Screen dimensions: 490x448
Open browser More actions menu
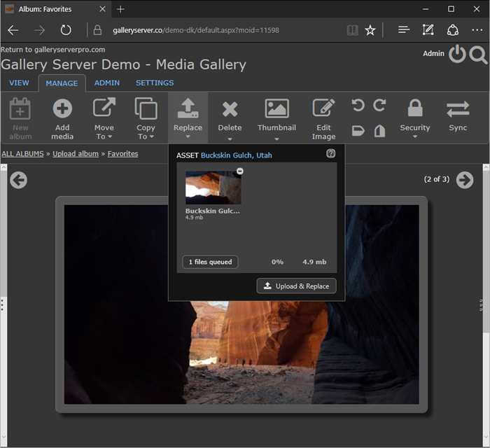477,30
